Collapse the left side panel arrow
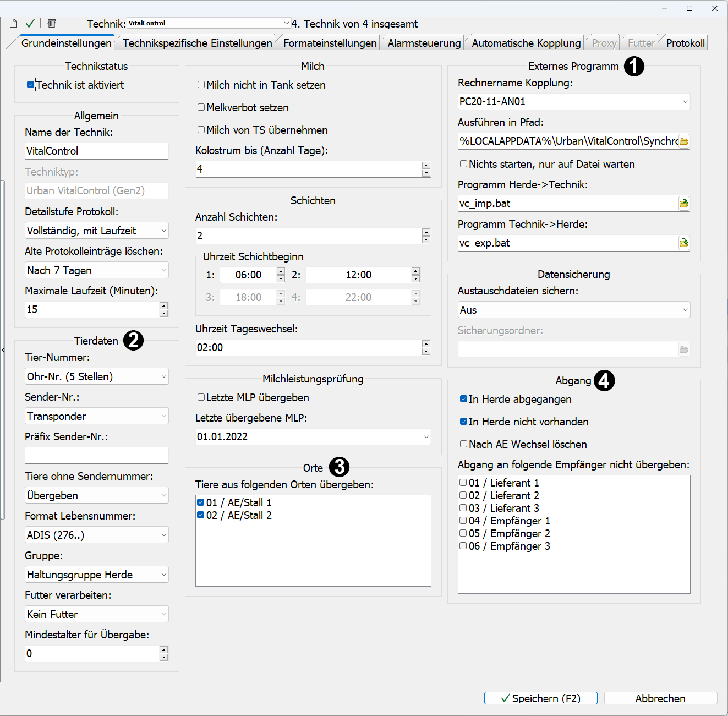728x716 pixels. tap(3, 350)
